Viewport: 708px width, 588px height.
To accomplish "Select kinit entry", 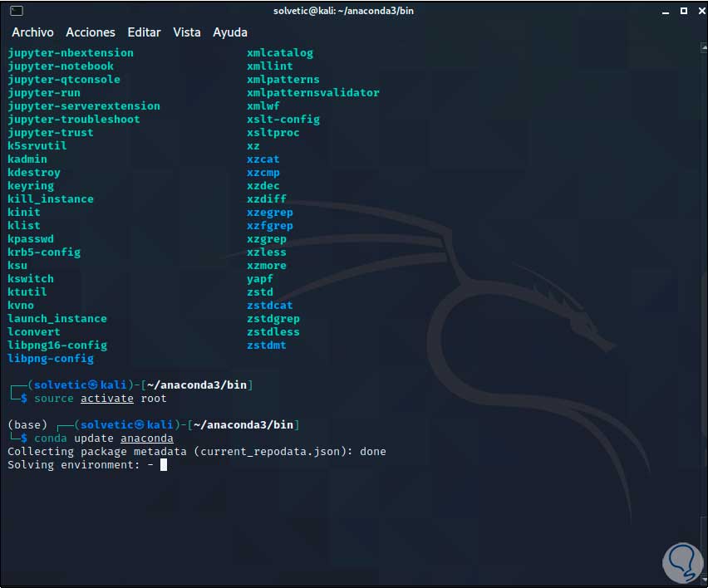I will [x=24, y=212].
